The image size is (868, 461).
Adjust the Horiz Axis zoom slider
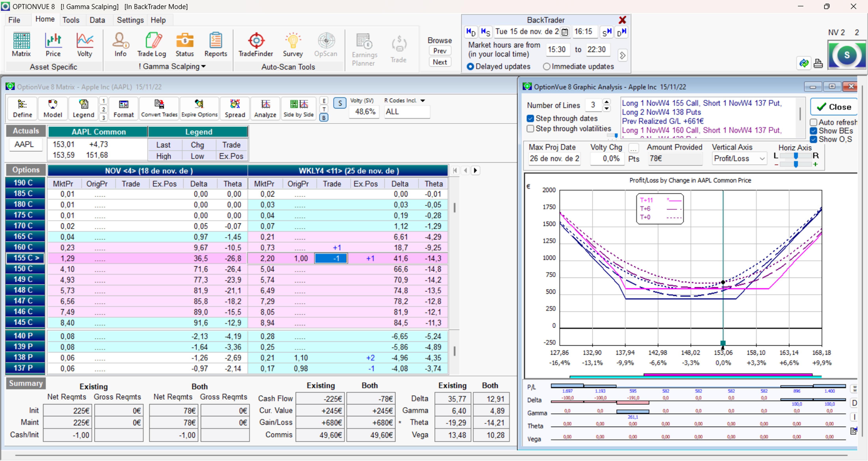coord(796,165)
